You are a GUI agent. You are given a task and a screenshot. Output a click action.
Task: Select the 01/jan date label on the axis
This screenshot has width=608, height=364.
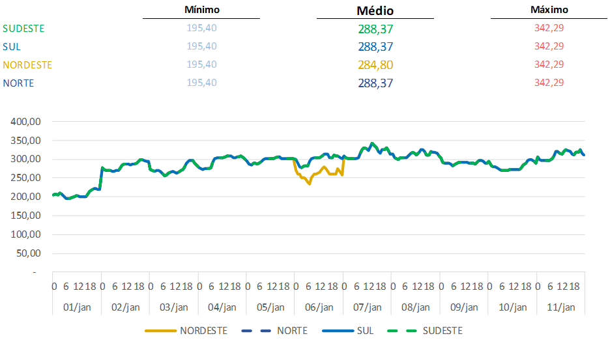(x=77, y=307)
